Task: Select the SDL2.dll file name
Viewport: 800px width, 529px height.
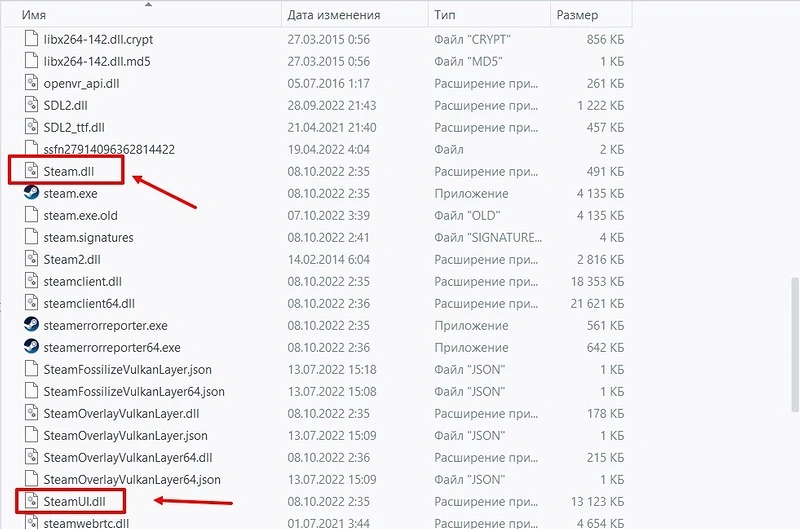Action: coord(65,105)
